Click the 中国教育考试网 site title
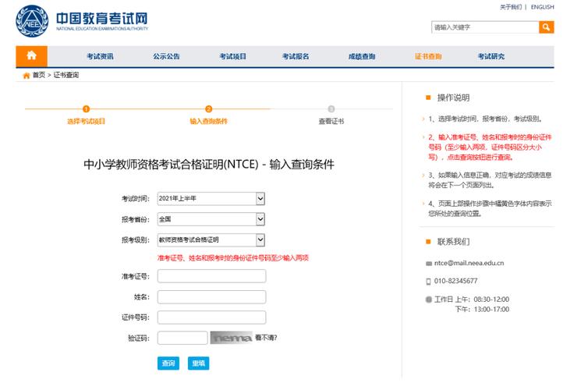 [x=101, y=19]
